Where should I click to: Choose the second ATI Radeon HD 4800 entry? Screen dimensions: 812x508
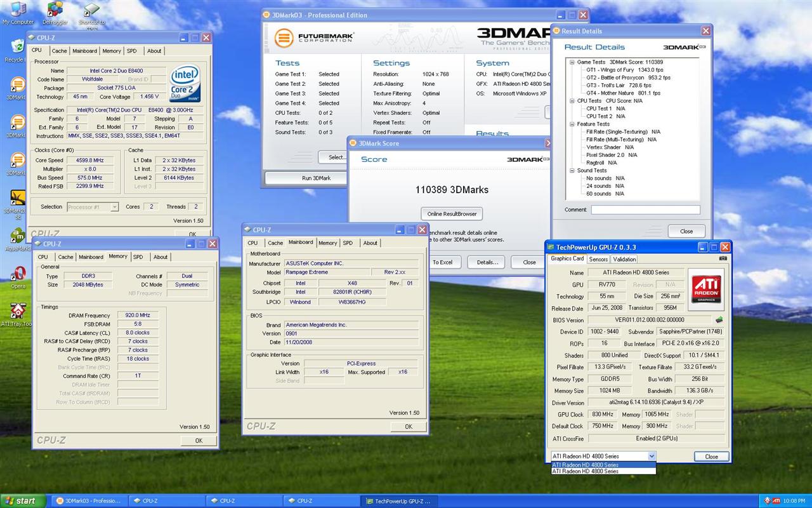coord(603,471)
